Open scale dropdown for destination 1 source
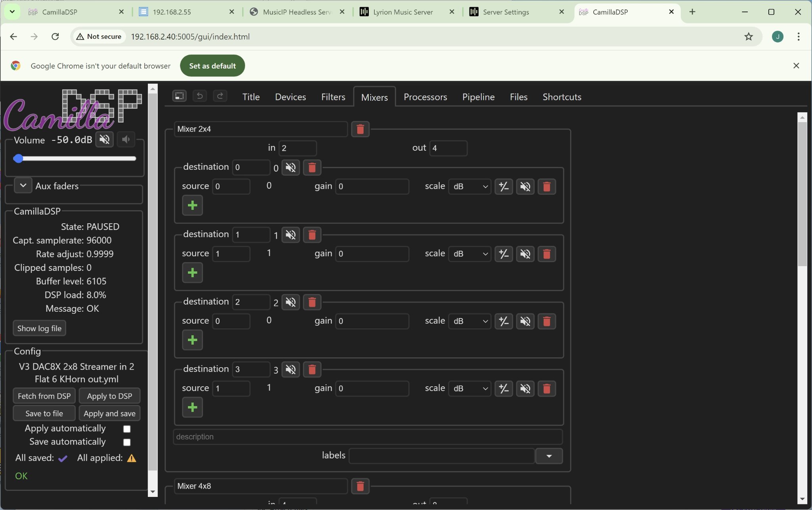 469,254
